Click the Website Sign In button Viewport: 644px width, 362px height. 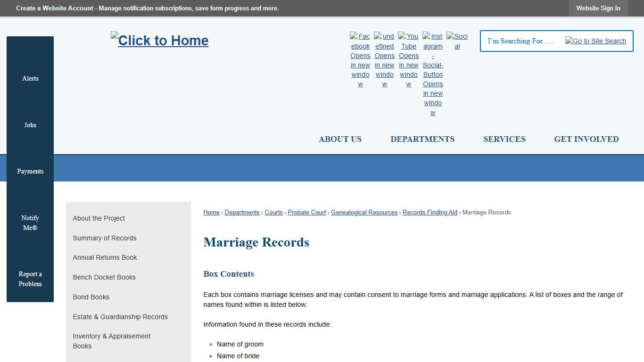coord(598,8)
